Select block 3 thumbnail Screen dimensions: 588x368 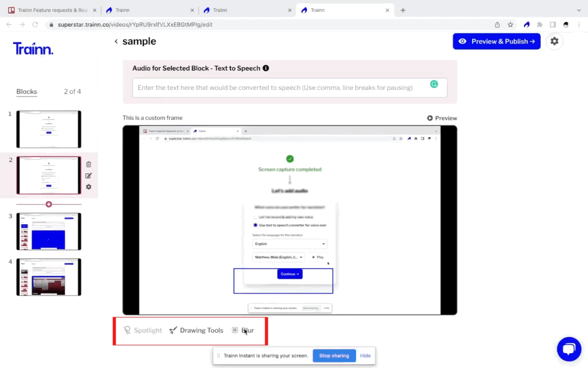click(x=49, y=231)
